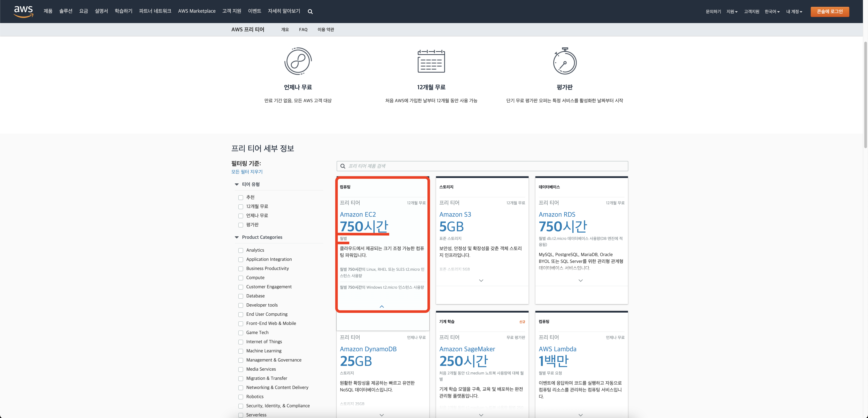Open the 학습하기 menu
Image resolution: width=868 pixels, height=418 pixels.
[123, 11]
